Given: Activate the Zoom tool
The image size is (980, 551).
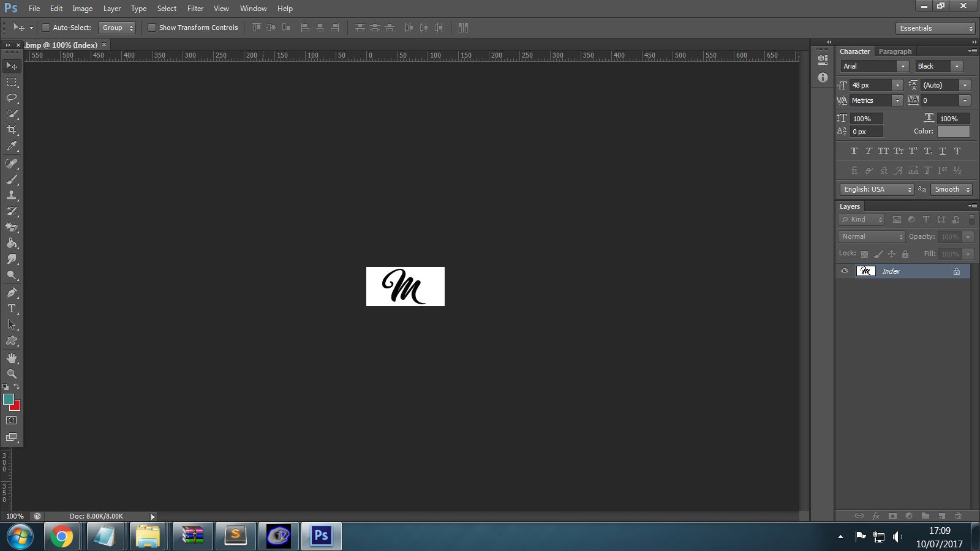Looking at the screenshot, I should pyautogui.click(x=12, y=374).
